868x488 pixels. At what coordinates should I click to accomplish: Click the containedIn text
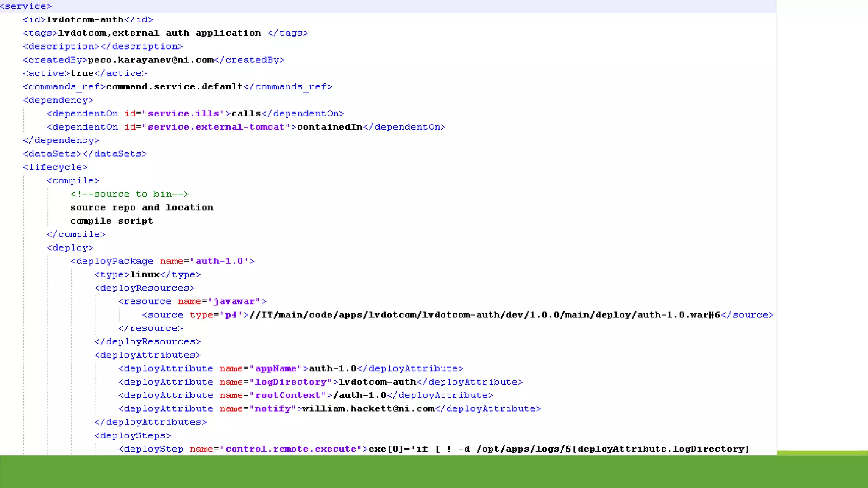[x=330, y=127]
